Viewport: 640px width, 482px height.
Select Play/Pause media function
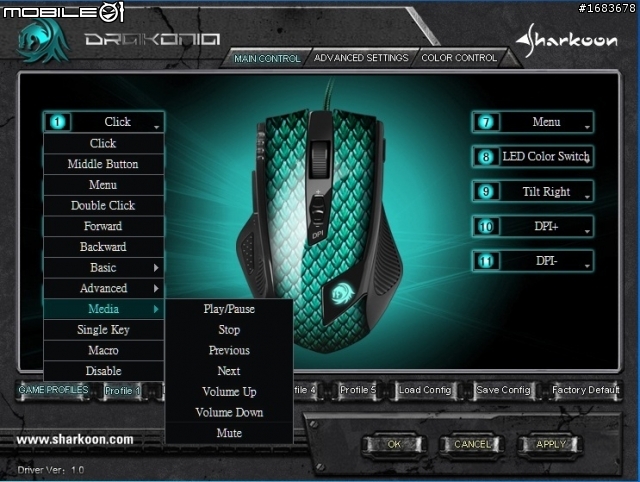(229, 309)
